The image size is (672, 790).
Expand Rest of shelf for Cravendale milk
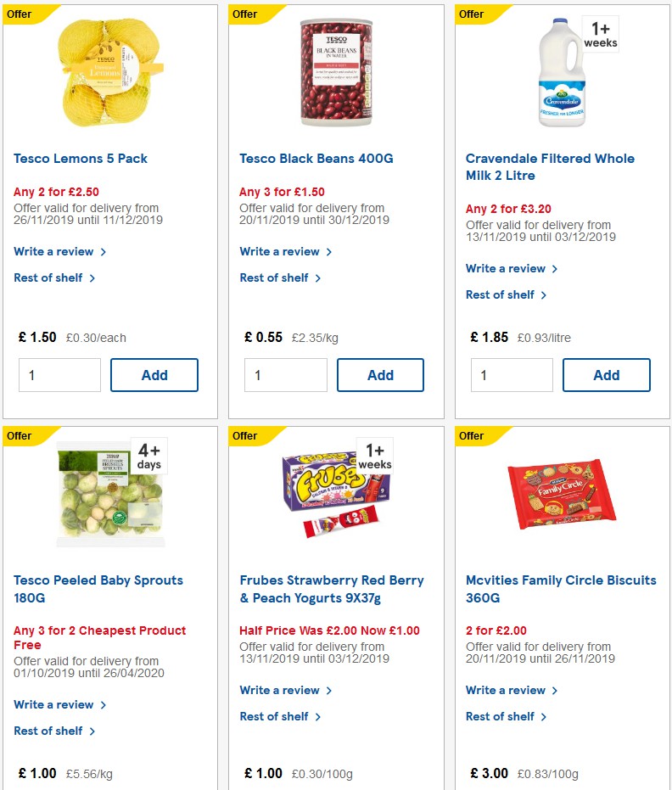tap(501, 294)
